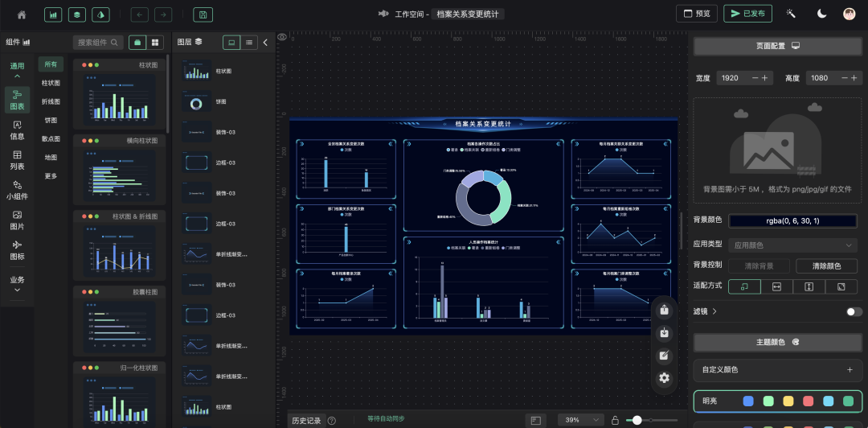
Task: Click the lock icon beside the zoom slider
Action: coord(615,420)
